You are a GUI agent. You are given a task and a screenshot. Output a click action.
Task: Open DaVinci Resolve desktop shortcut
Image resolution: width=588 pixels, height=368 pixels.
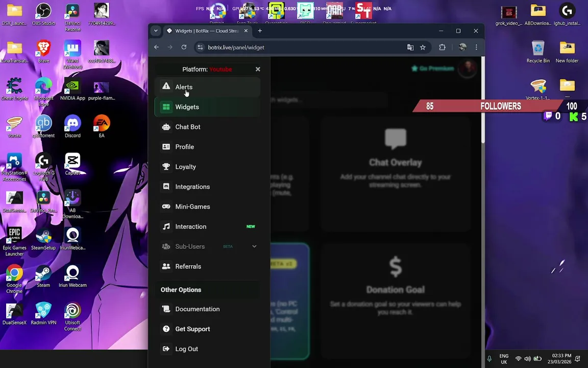[72, 17]
